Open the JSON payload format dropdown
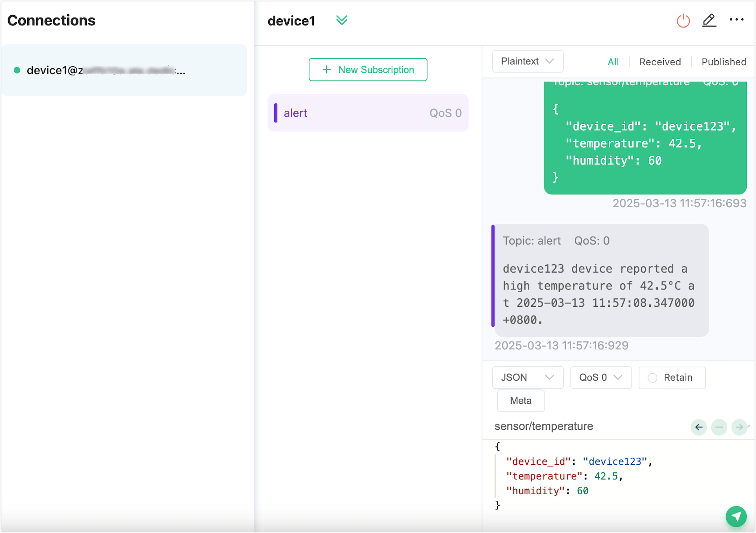This screenshot has height=533, width=756. (527, 377)
